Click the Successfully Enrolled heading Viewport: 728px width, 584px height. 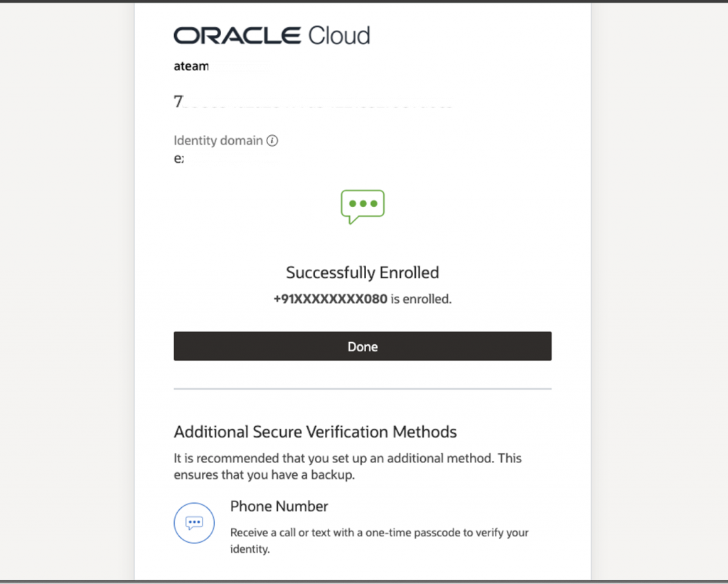tap(363, 272)
